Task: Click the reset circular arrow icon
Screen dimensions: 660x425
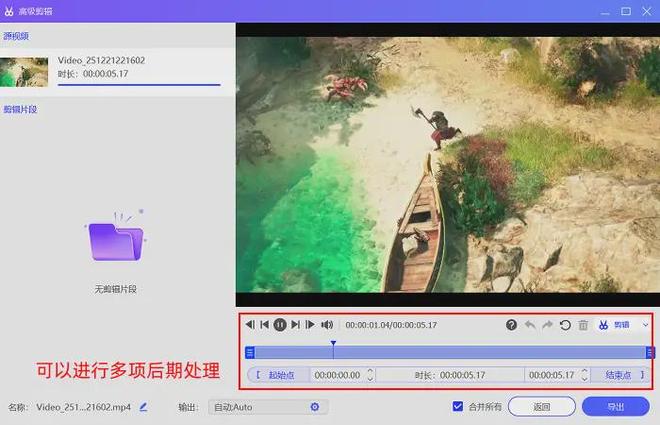Action: [565, 325]
